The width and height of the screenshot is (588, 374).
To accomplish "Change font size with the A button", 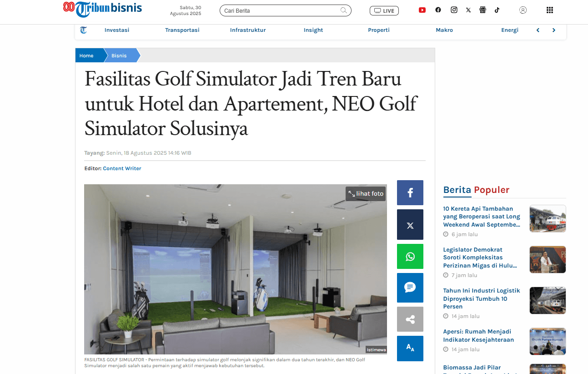I will coord(410,349).
